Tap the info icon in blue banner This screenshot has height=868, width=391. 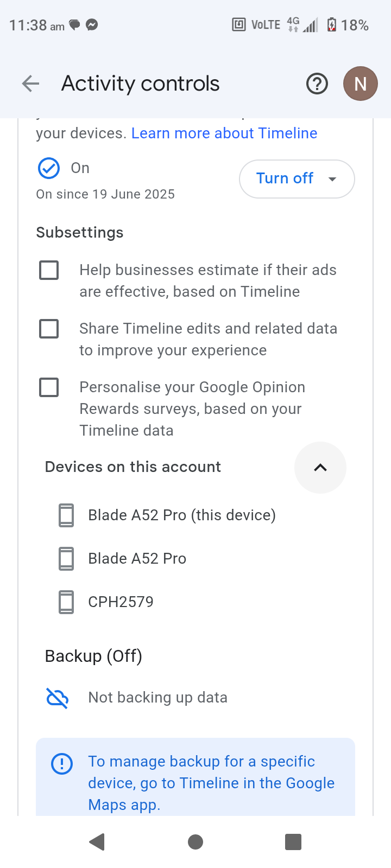point(62,764)
